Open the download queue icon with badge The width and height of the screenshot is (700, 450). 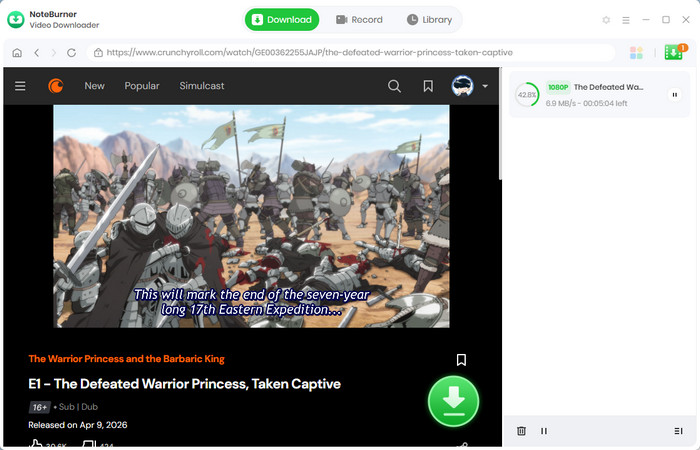(675, 52)
